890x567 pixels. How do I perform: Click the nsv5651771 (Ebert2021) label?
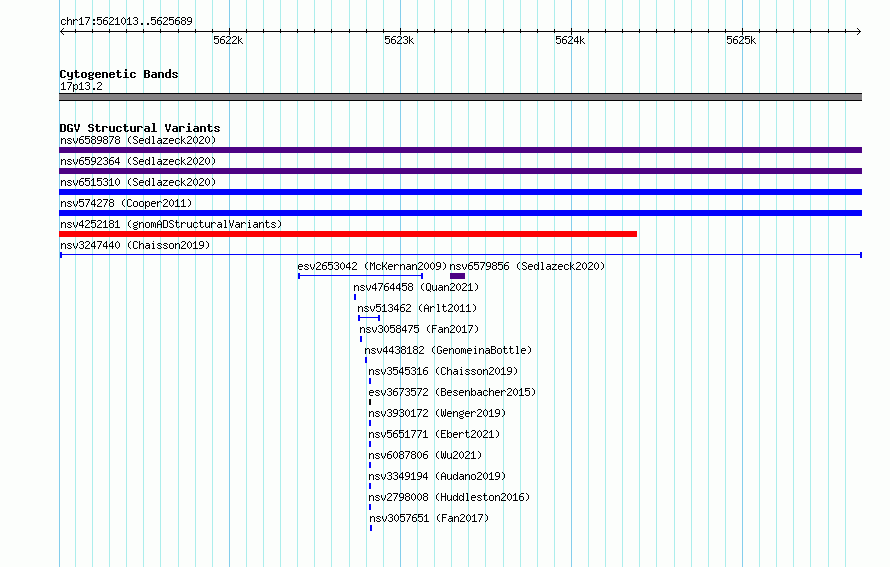(x=434, y=434)
